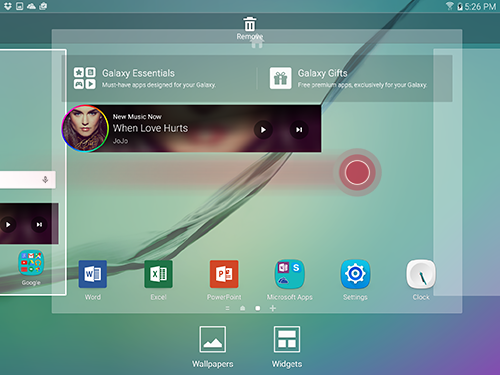The image size is (500, 375).
Task: Tap the Galaxy Essentials title text
Action: pos(138,73)
